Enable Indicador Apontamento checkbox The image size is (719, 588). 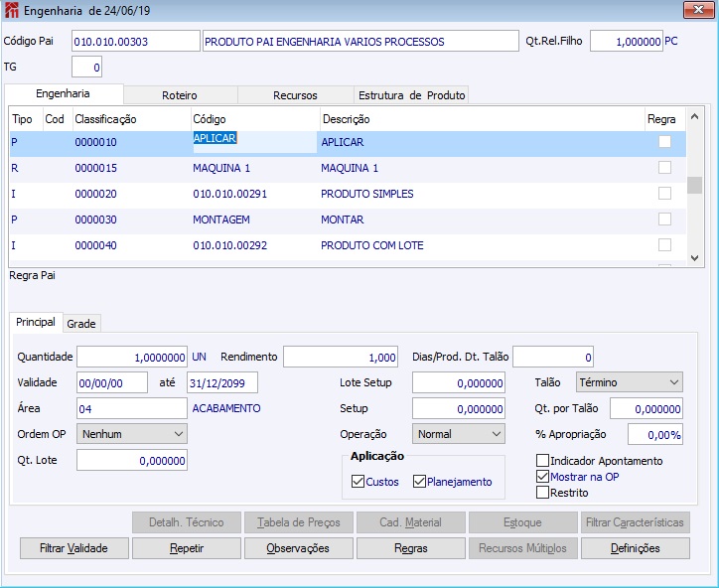pos(542,461)
